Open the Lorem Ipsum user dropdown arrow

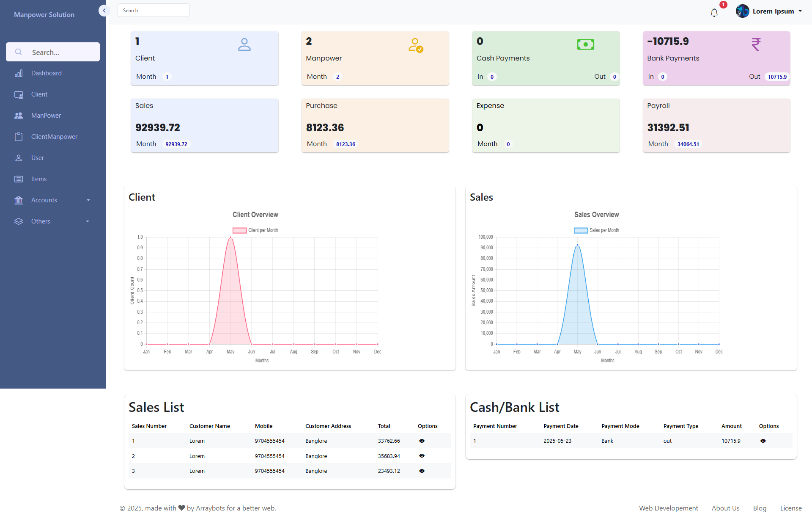tap(800, 11)
